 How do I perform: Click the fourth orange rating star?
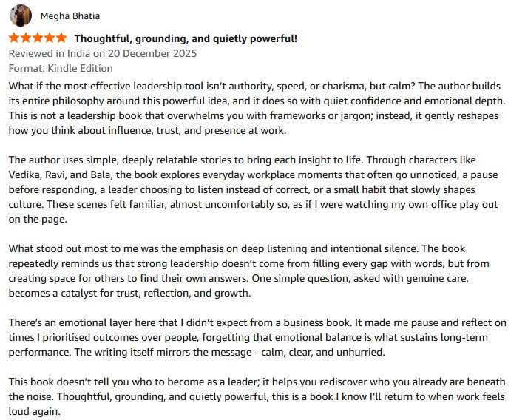[x=50, y=38]
